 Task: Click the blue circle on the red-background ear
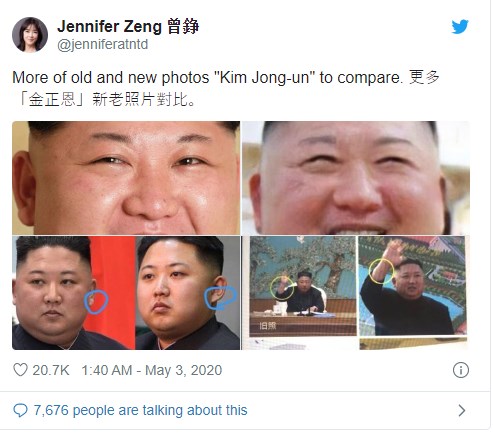click(x=96, y=302)
